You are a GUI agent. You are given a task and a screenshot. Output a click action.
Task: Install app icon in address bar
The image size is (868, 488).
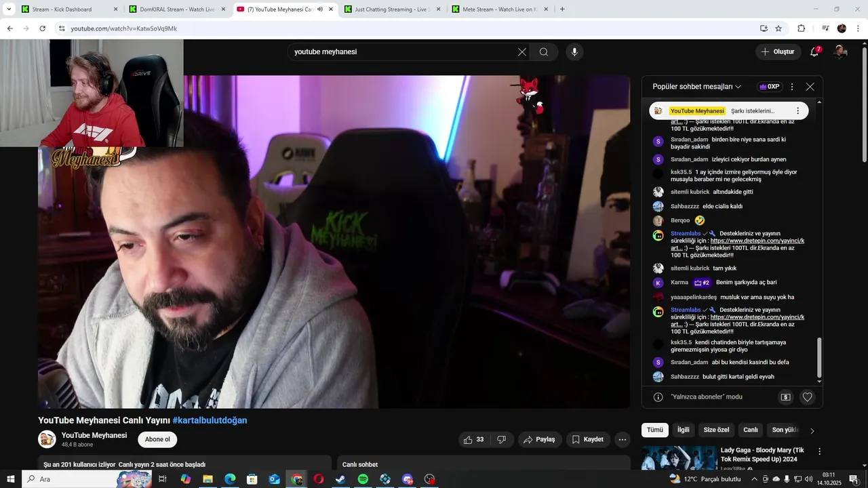[764, 28]
